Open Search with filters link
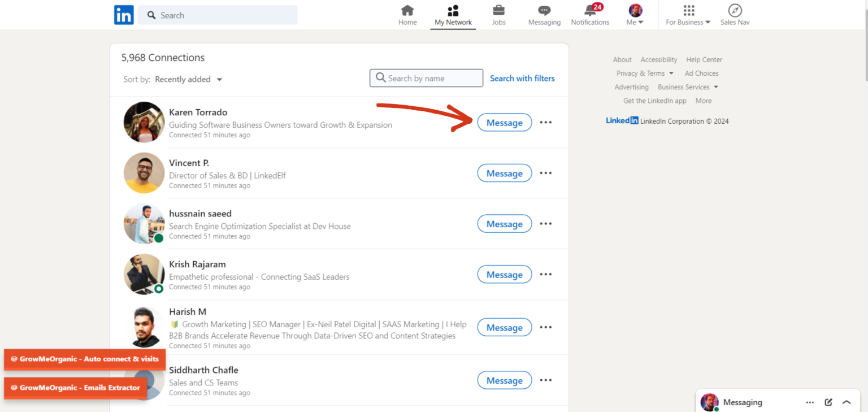Viewport: 868px width, 412px height. tap(522, 78)
